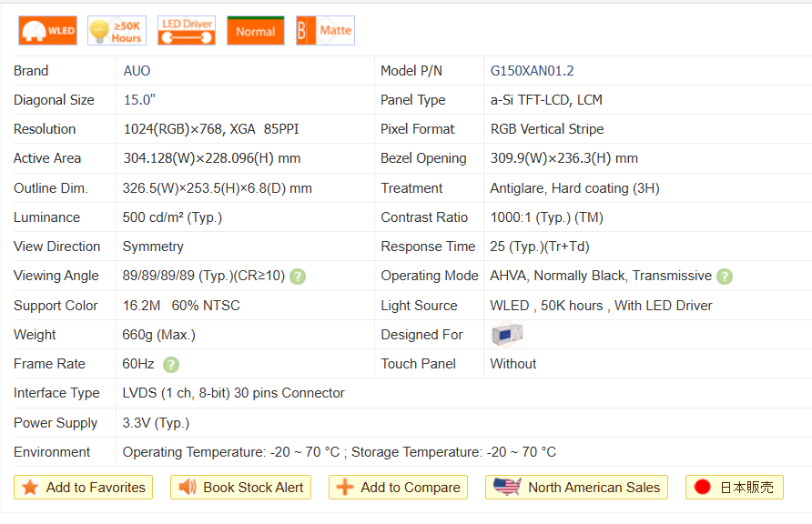The image size is (812, 524).
Task: Click the green Normal badge
Action: [x=255, y=31]
